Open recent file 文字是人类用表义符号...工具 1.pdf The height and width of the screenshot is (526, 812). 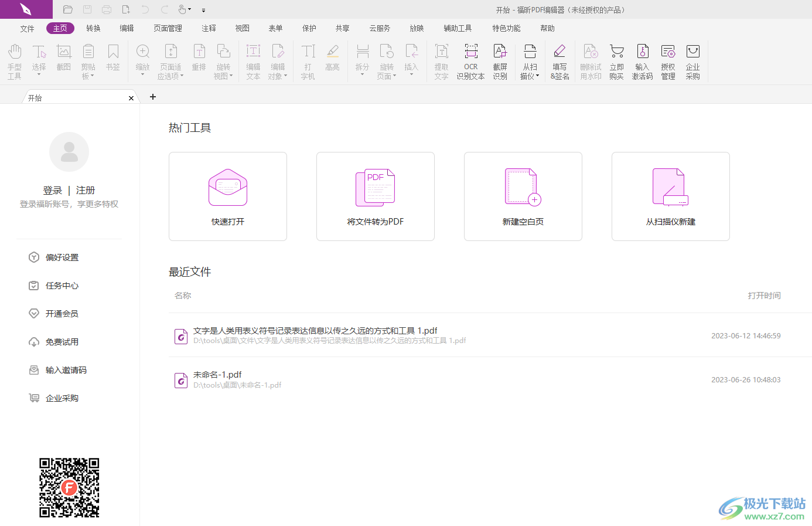click(490, 335)
